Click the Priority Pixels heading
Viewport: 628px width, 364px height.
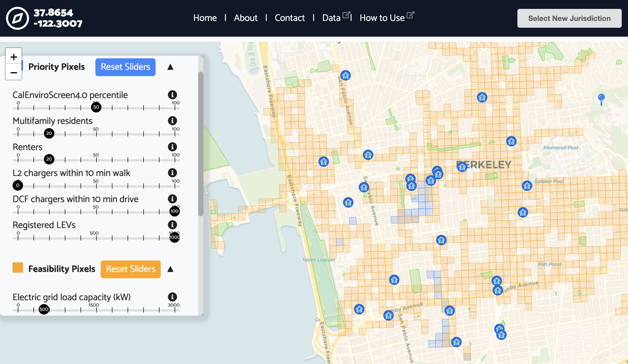click(56, 67)
